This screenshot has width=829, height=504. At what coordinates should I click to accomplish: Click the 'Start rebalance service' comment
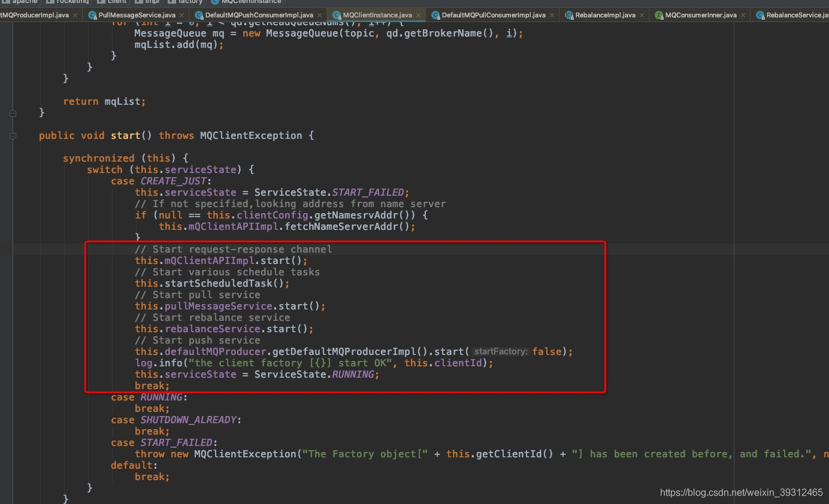click(212, 318)
